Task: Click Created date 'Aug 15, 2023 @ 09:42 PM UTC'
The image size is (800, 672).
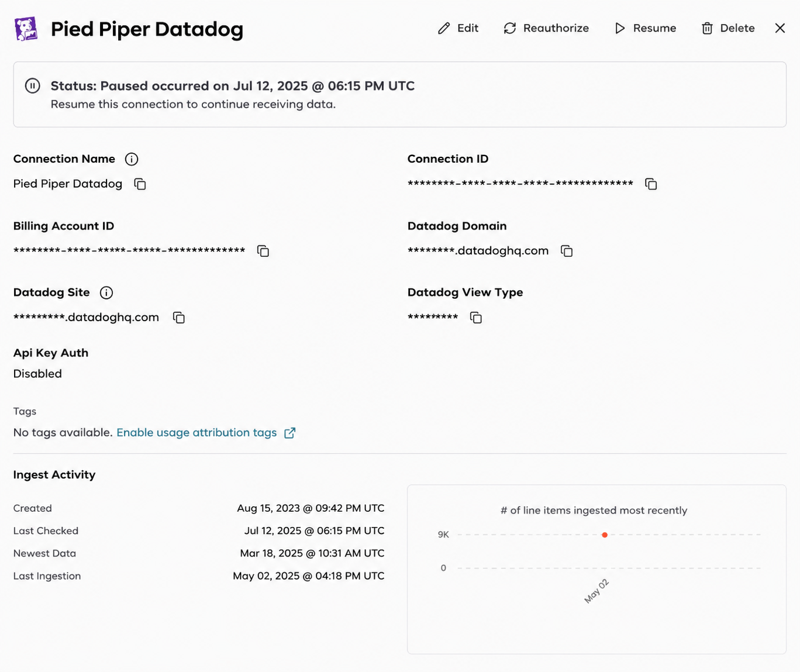Action: click(x=311, y=508)
